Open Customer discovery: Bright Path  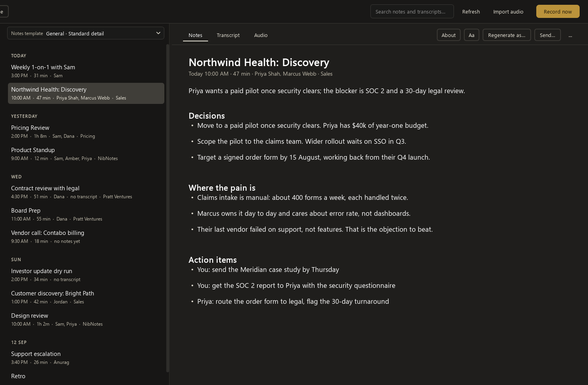(86, 297)
